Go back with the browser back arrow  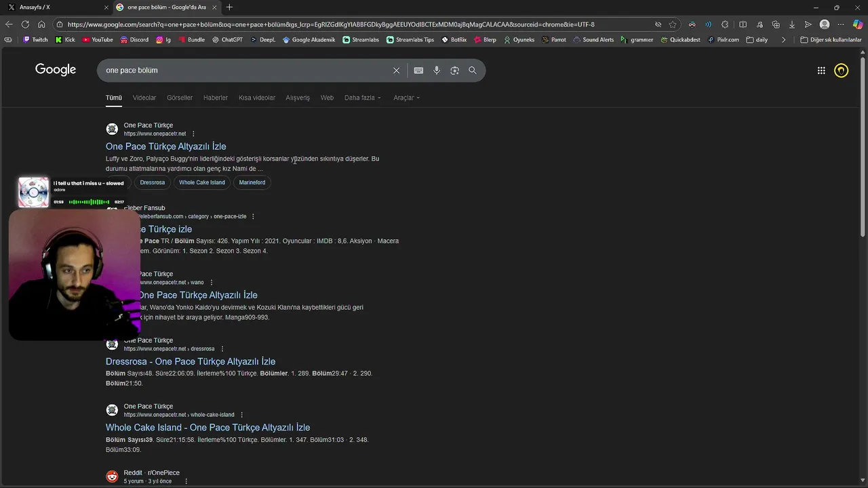pyautogui.click(x=8, y=24)
